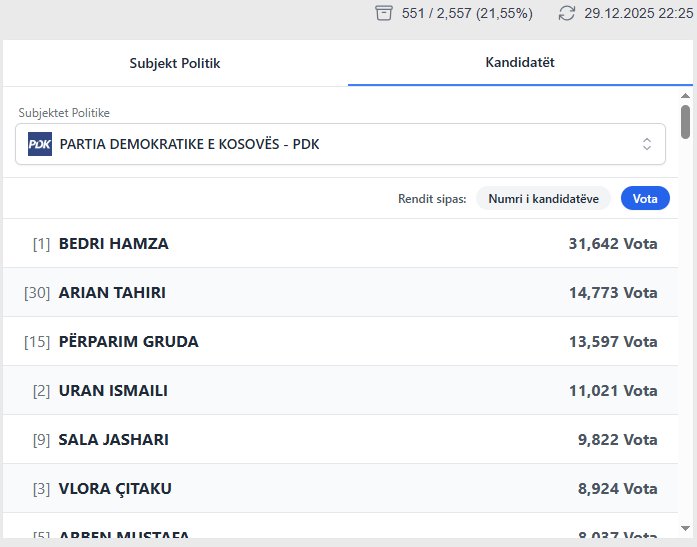Sort by Numri i kandidatëve

543,199
